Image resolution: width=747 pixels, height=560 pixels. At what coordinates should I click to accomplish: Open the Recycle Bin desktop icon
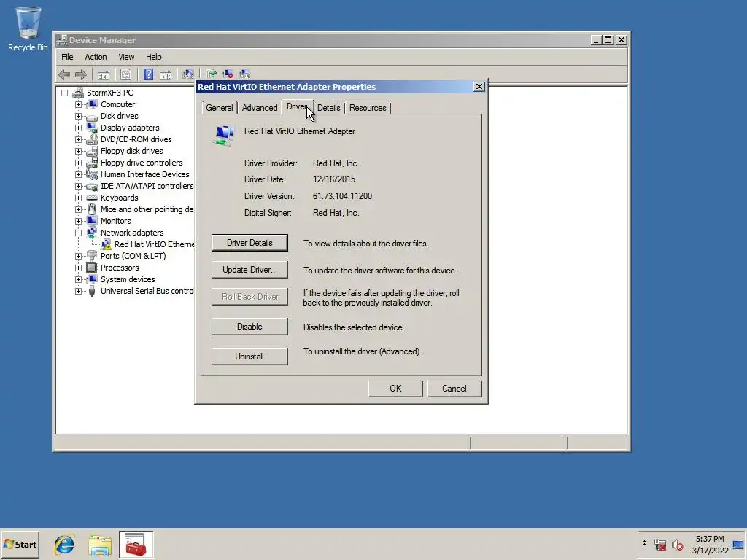point(28,28)
